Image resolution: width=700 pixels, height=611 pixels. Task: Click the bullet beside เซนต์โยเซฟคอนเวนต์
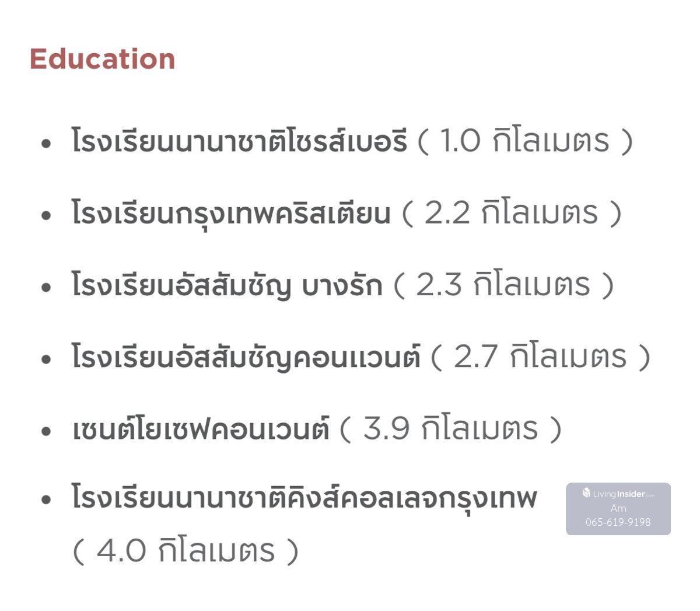tap(47, 431)
